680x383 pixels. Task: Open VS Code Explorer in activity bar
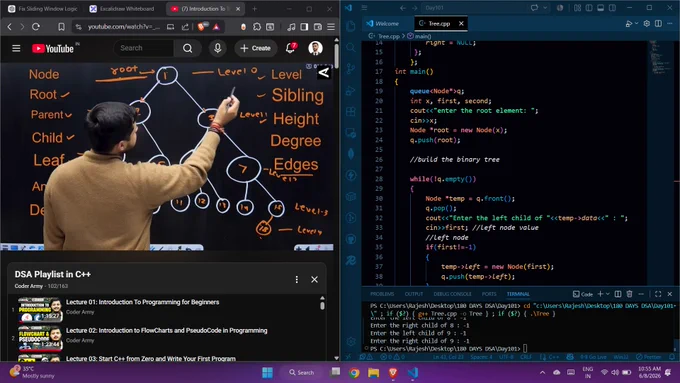tap(351, 26)
